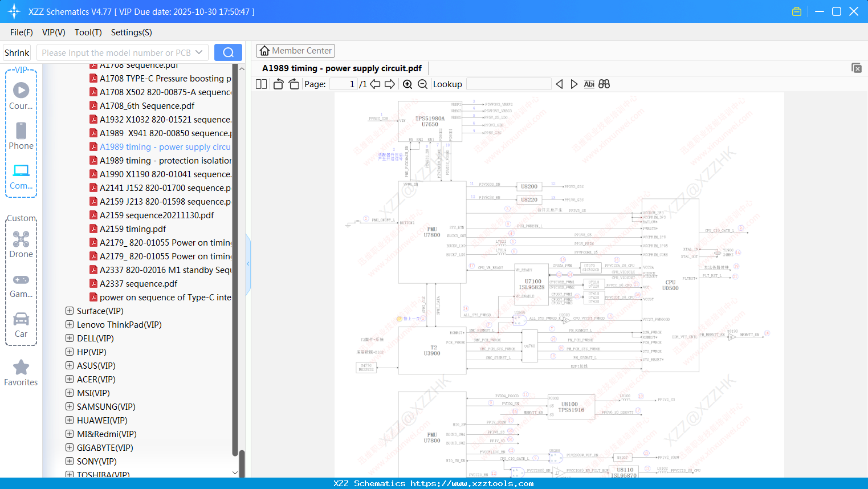Screen dimensions: 868x489
Task: Open A2159 timing.pdf
Action: coord(133,229)
